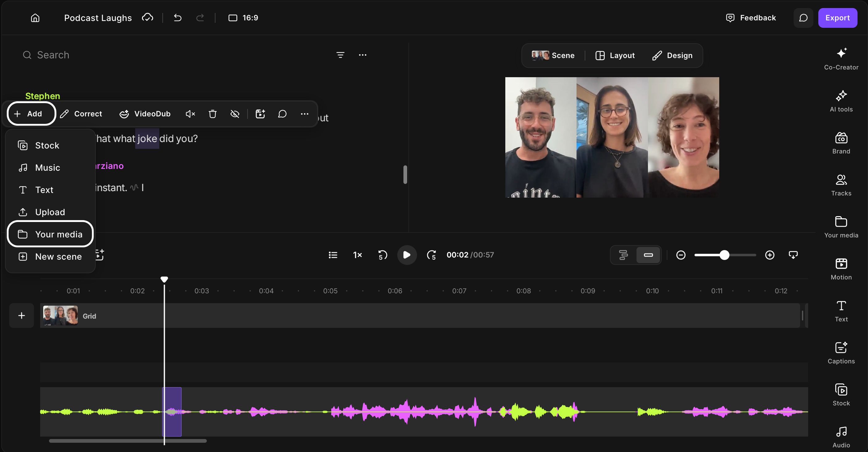The width and height of the screenshot is (868, 452).
Task: Switch to the Scene tab
Action: click(553, 56)
